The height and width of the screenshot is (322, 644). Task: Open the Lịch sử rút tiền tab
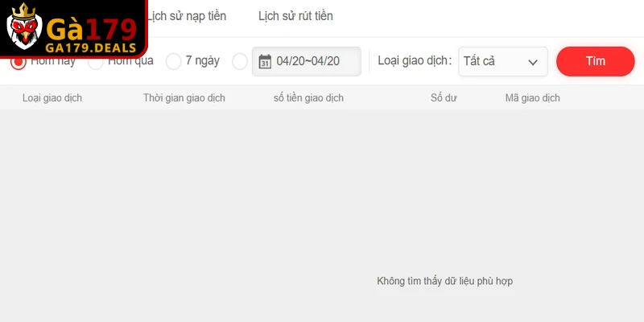(x=295, y=16)
